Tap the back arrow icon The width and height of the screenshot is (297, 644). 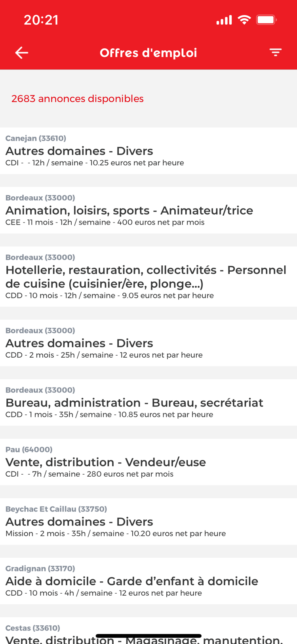pyautogui.click(x=22, y=53)
